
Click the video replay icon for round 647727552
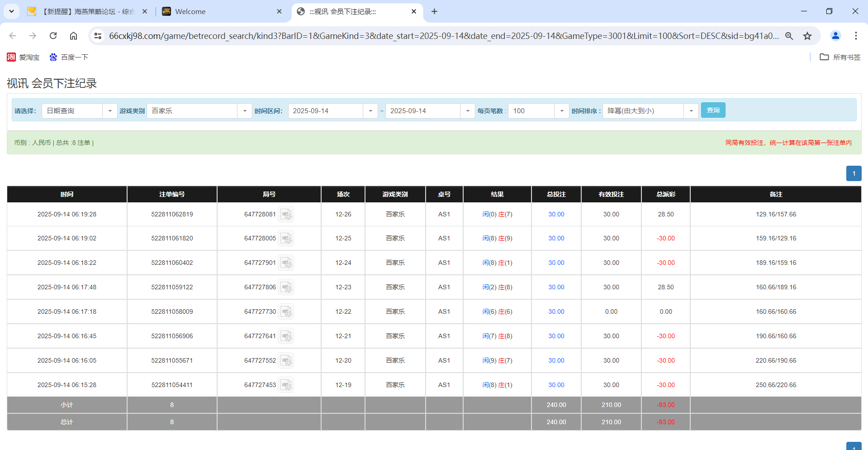[286, 360]
